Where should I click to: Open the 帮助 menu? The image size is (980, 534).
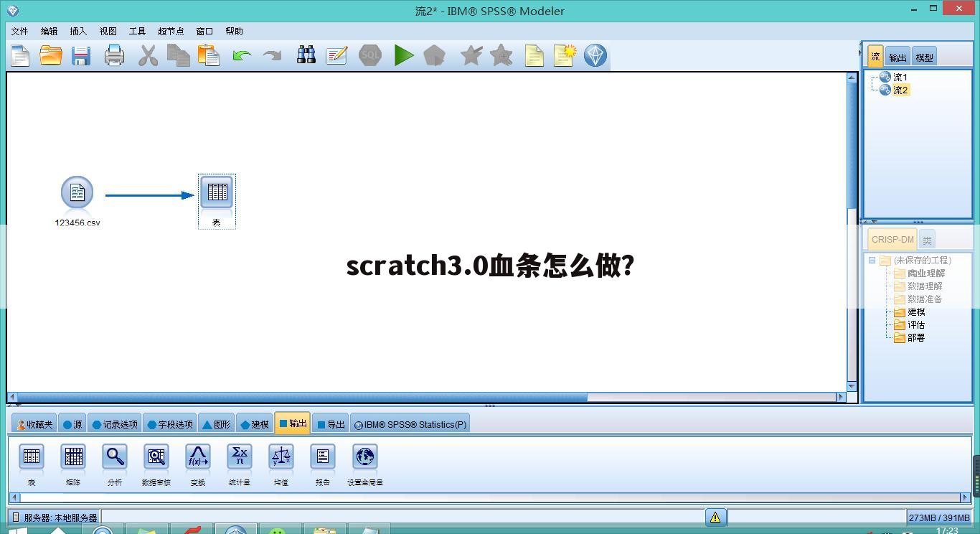234,31
